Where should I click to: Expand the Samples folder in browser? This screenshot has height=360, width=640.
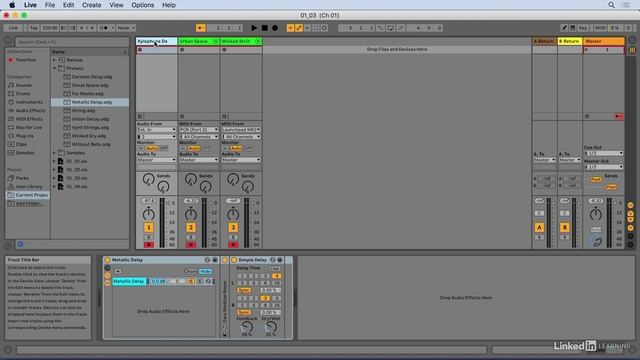tap(54, 153)
